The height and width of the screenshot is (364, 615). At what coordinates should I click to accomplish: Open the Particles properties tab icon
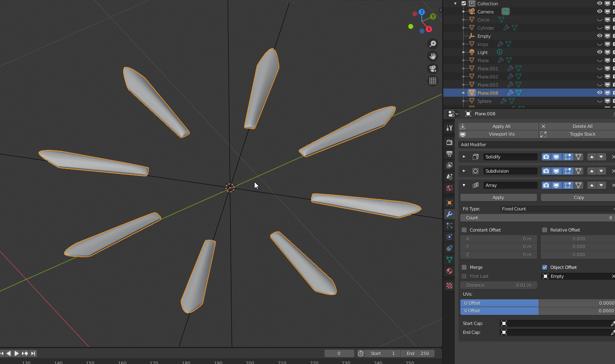click(449, 225)
